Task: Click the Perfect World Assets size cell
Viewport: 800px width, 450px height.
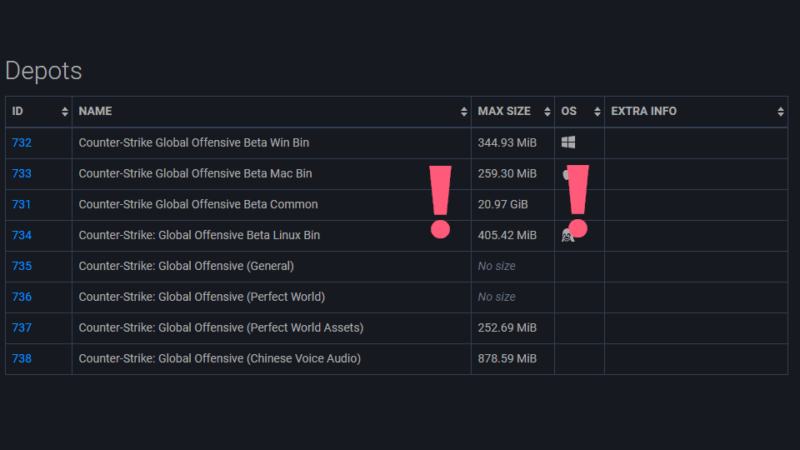Action: pyautogui.click(x=508, y=328)
